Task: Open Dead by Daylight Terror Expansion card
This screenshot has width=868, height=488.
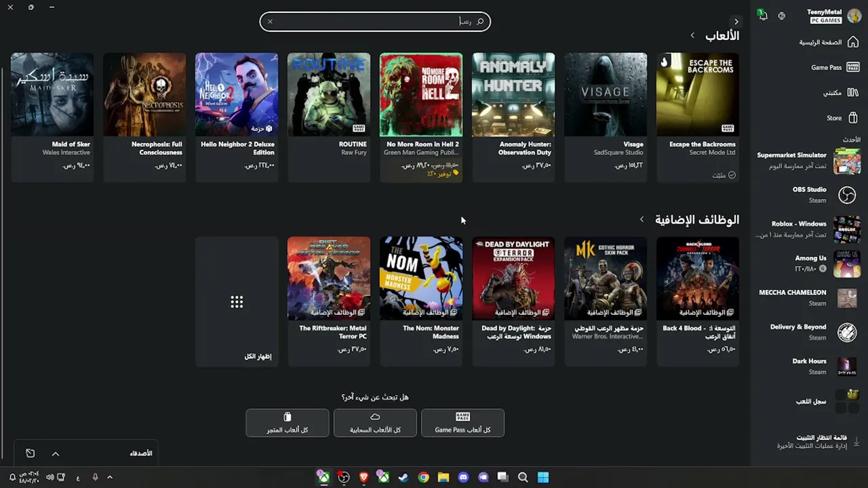Action: pyautogui.click(x=513, y=301)
